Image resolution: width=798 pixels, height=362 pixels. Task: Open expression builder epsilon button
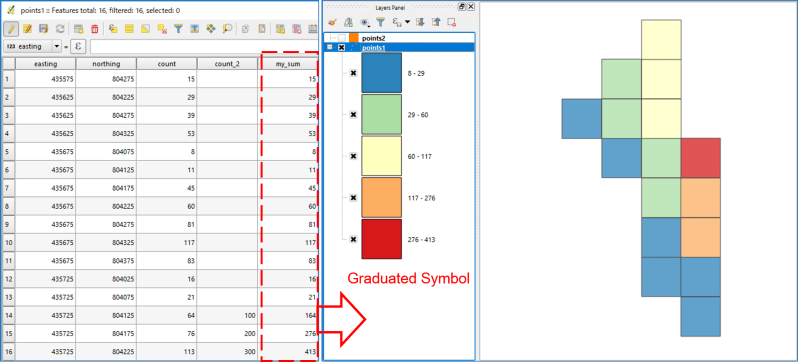pos(78,46)
